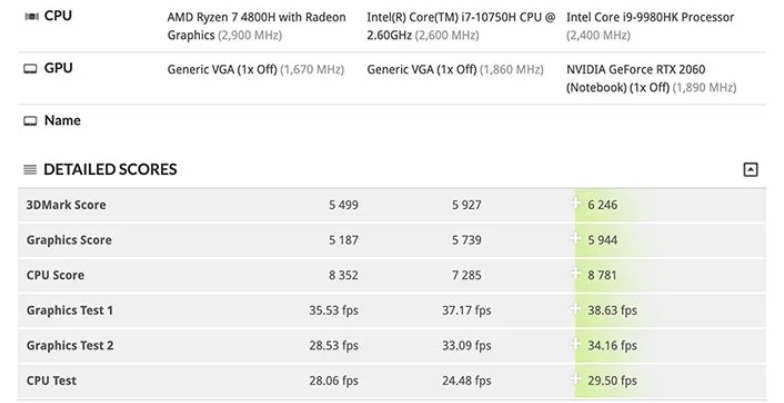
Task: Click the plus icon beside 8 781 CPU score
Action: [576, 275]
